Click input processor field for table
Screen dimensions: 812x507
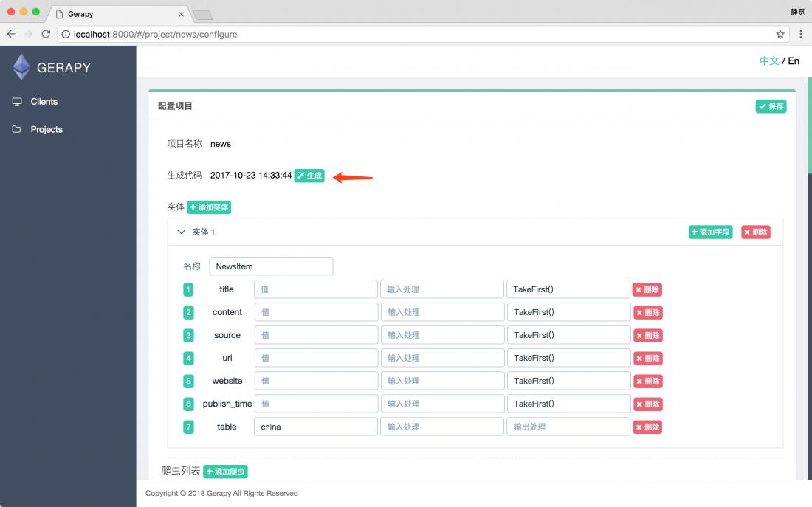coord(441,427)
